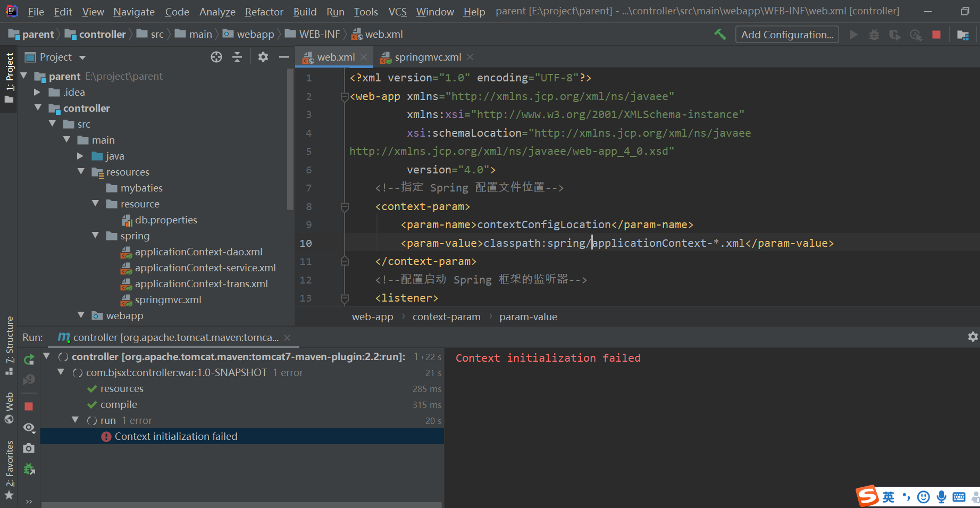Expand the .idea folder
Image resolution: width=980 pixels, height=508 pixels.
click(37, 92)
